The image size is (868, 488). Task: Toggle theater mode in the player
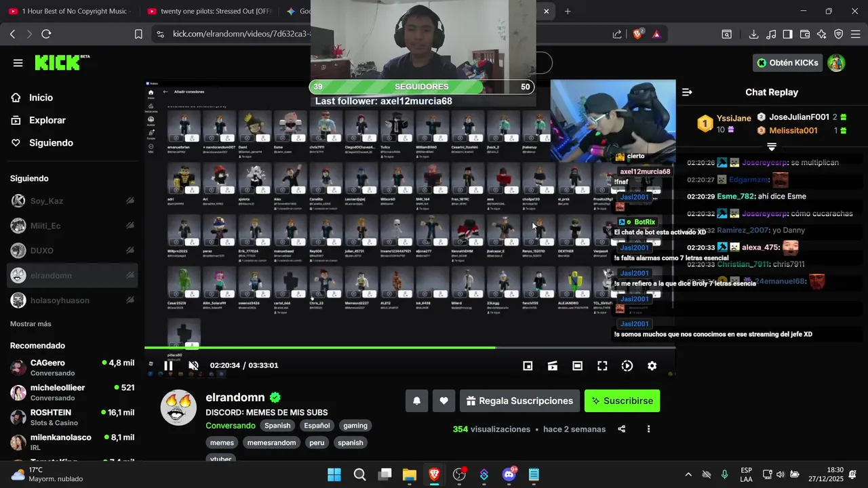pyautogui.click(x=577, y=366)
